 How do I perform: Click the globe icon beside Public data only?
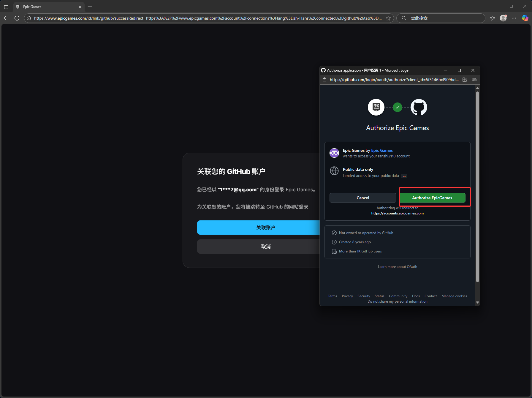point(334,171)
